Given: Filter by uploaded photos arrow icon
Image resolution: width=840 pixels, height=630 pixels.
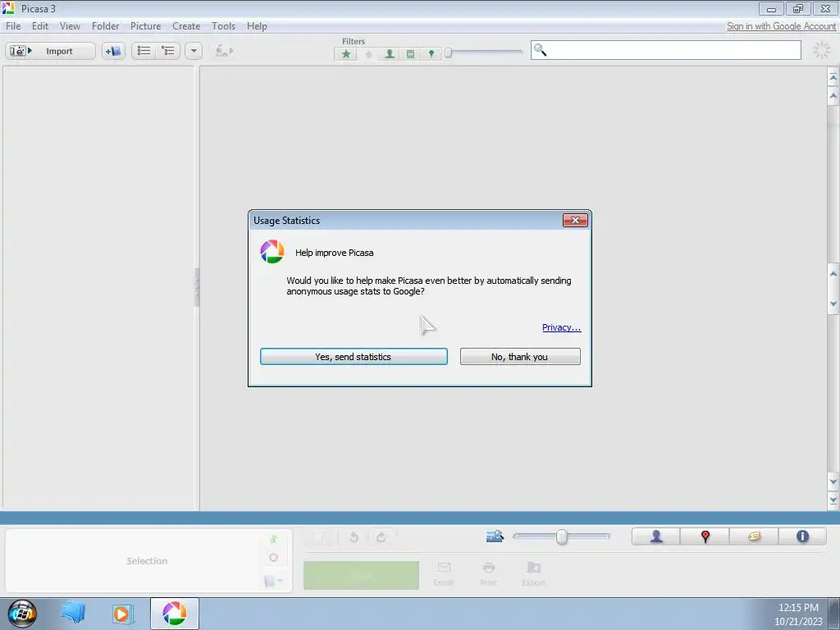Looking at the screenshot, I should (x=368, y=53).
